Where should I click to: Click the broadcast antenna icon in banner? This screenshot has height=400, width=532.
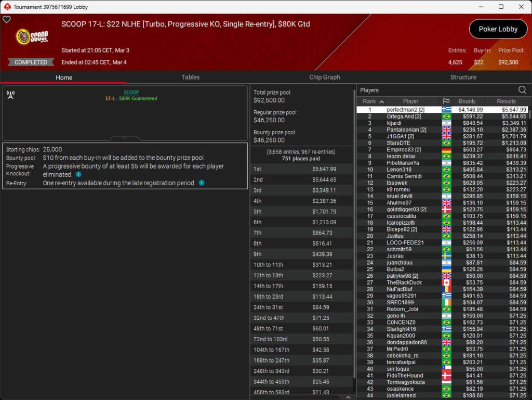pos(10,95)
